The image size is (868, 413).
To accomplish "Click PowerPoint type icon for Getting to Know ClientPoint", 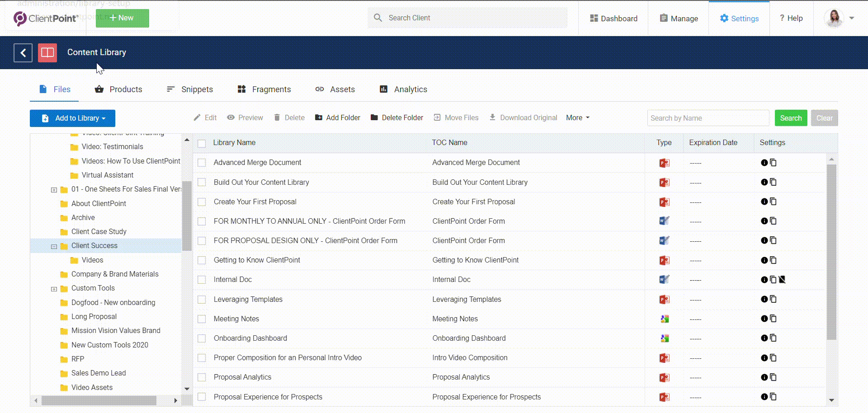I will click(x=664, y=260).
